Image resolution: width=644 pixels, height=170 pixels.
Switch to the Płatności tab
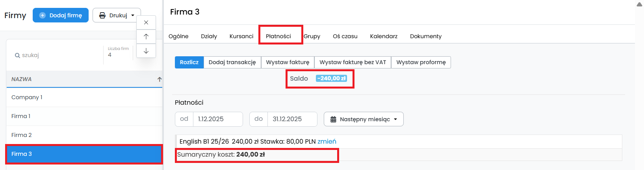point(278,36)
